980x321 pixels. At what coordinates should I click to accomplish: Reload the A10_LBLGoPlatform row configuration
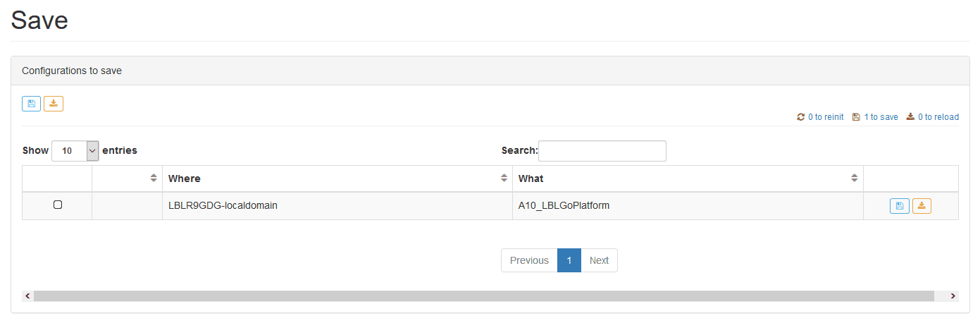tap(922, 206)
